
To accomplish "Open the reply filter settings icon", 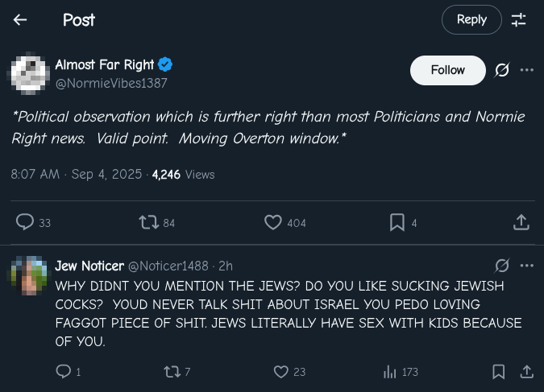I will pyautogui.click(x=519, y=20).
